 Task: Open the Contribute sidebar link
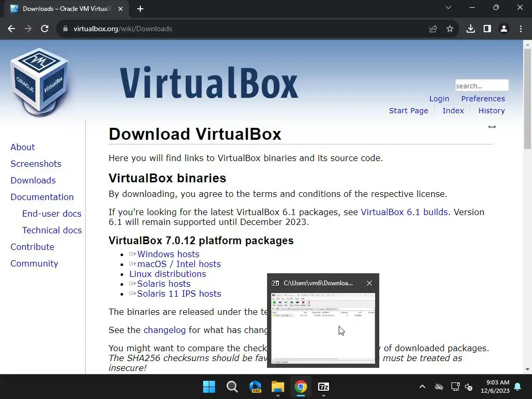coord(32,247)
